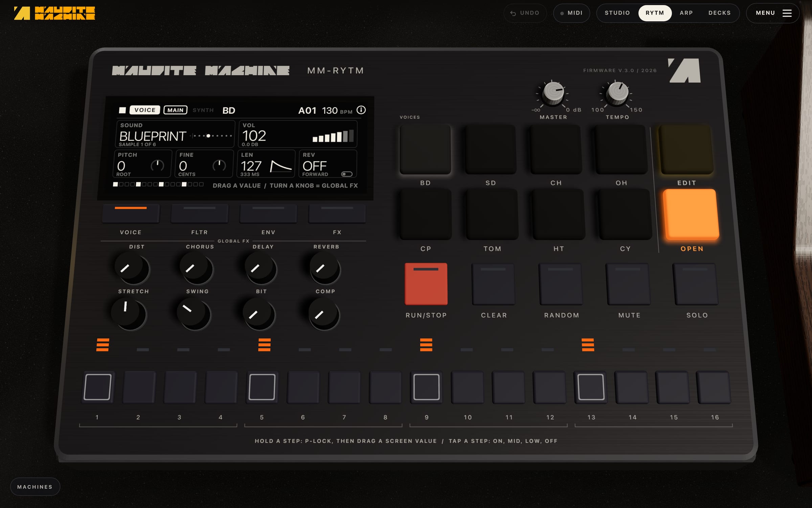812x508 pixels.
Task: Tap the CY voice pad
Action: [x=625, y=214]
